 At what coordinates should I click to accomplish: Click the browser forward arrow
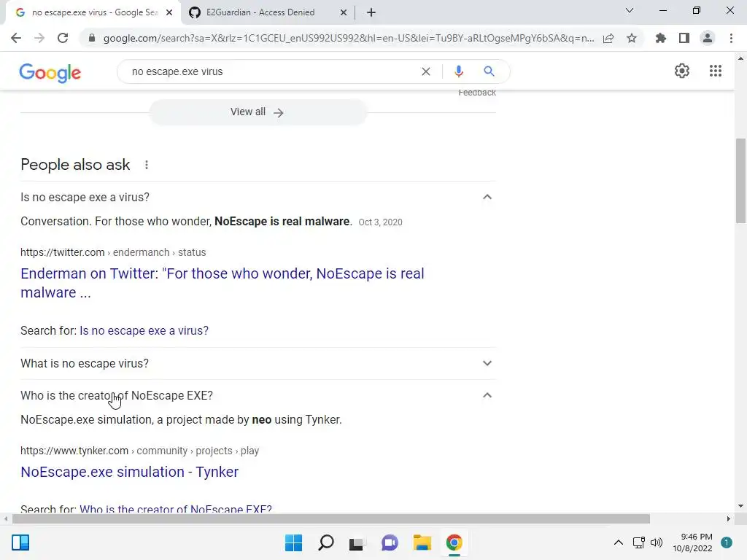(x=39, y=38)
